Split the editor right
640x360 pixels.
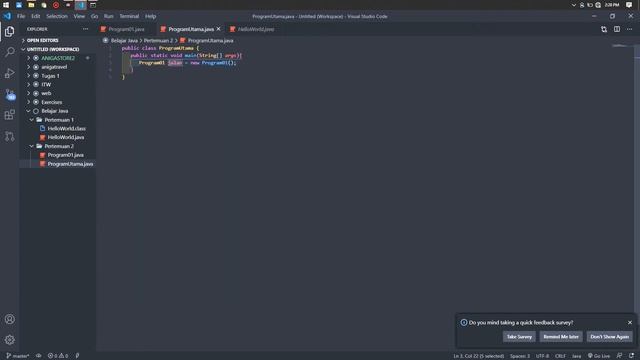tap(617, 29)
